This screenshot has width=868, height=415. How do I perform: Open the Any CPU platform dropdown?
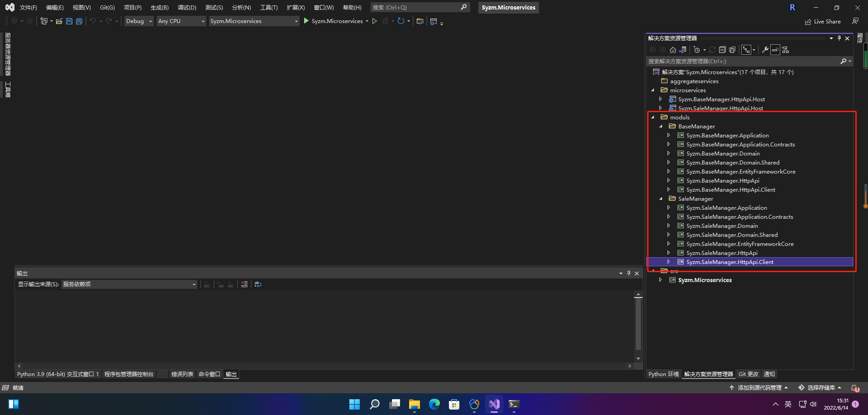[181, 21]
